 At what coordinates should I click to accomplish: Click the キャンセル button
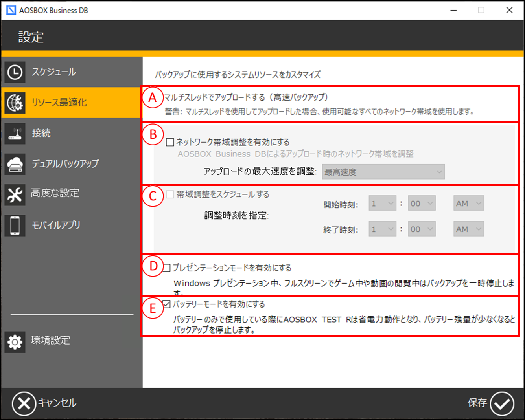[44, 403]
